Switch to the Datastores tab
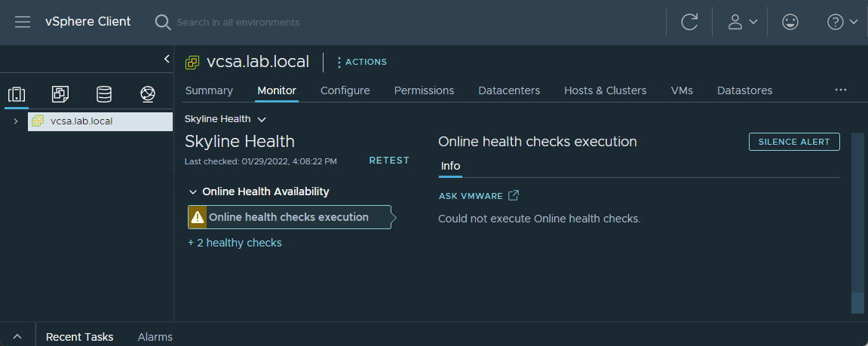Viewport: 868px width, 346px height. pos(744,90)
